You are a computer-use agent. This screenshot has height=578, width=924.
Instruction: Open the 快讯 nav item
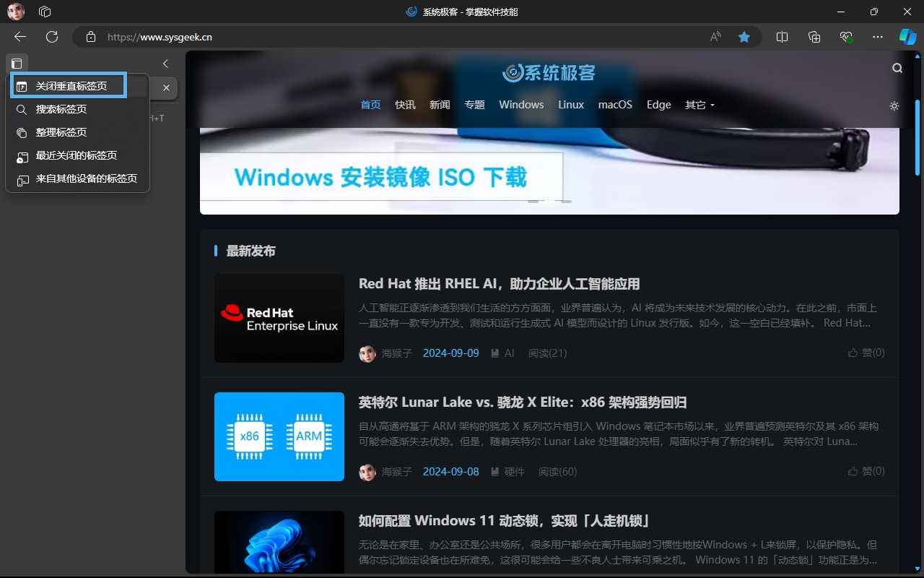click(405, 105)
